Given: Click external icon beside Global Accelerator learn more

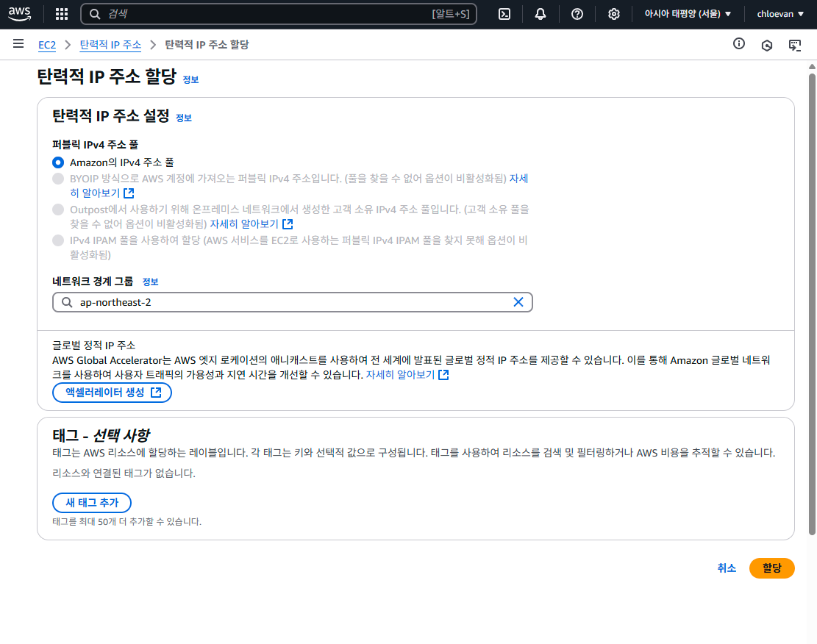Looking at the screenshot, I should click(443, 375).
